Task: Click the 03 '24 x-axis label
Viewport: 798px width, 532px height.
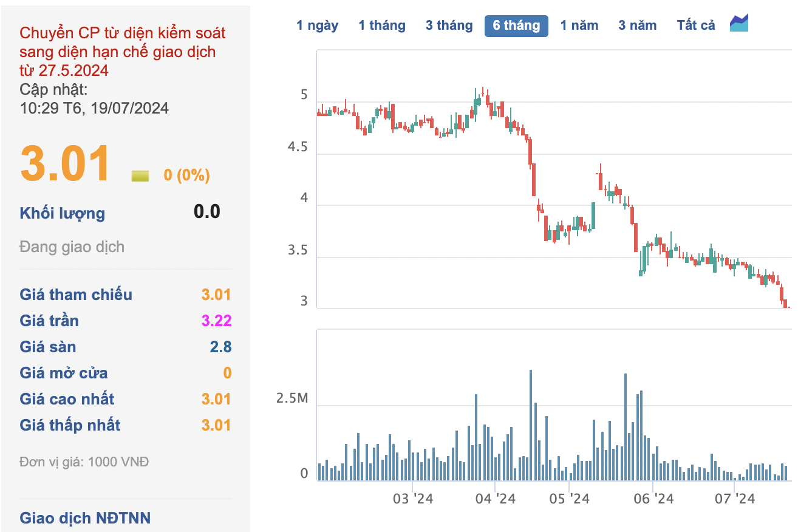Action: [413, 499]
